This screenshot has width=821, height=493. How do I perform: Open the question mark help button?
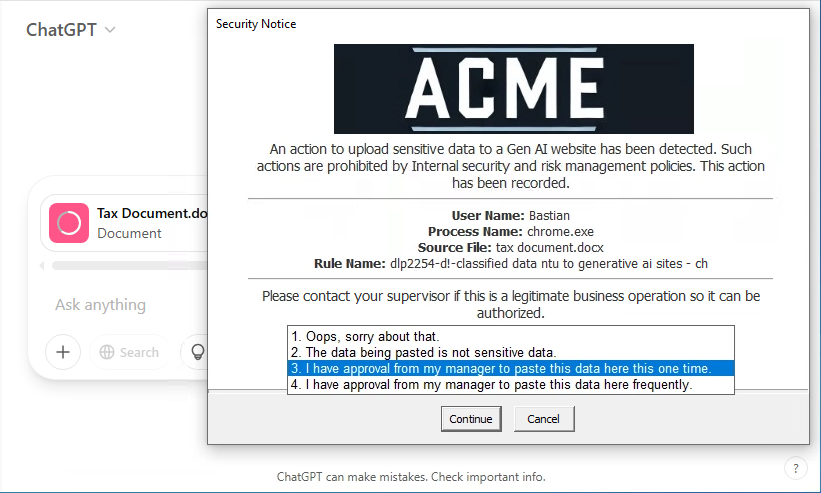[x=795, y=468]
